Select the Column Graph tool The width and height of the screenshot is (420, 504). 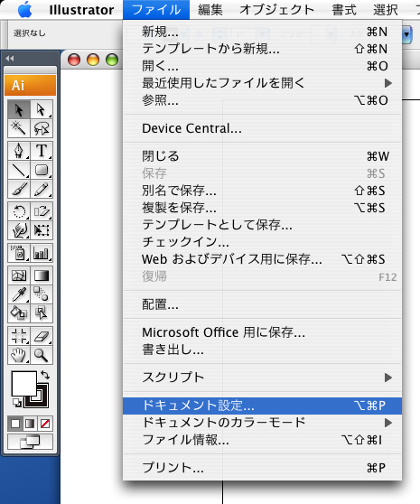[42, 253]
